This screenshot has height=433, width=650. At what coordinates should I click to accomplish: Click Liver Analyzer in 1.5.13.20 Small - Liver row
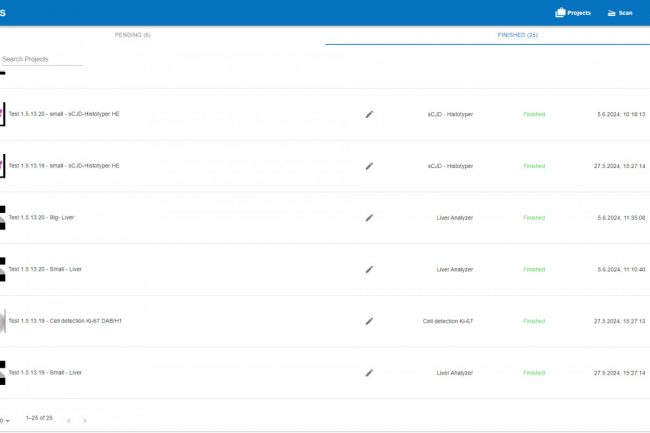[455, 270]
